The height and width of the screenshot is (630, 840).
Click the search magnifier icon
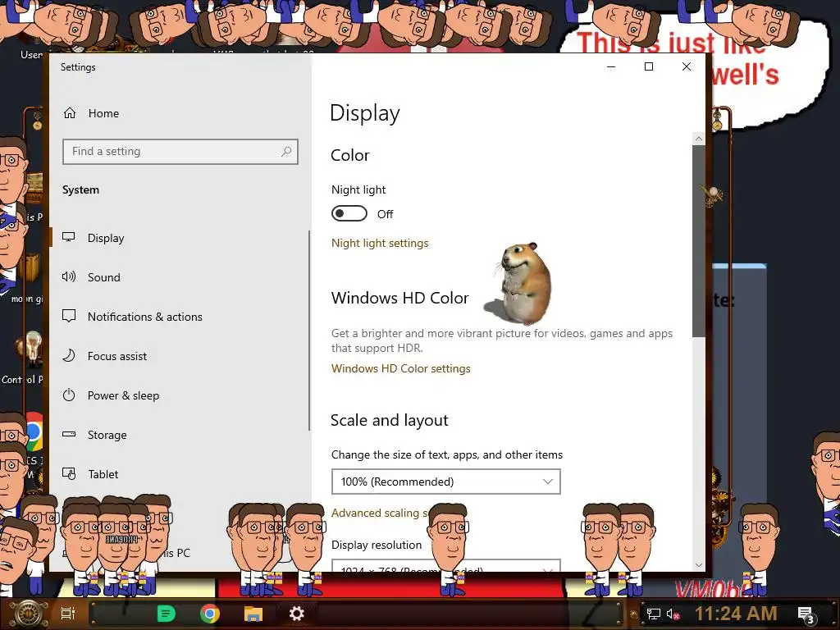click(286, 152)
